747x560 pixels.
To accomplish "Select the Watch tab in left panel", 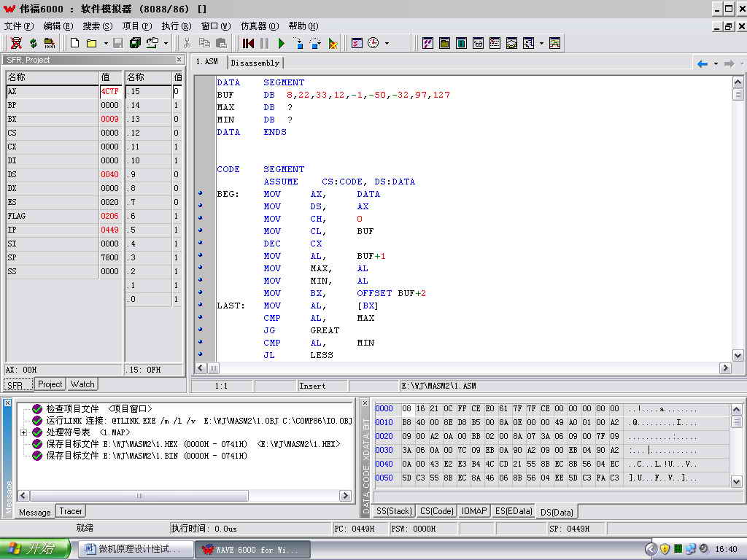I will 82,384.
